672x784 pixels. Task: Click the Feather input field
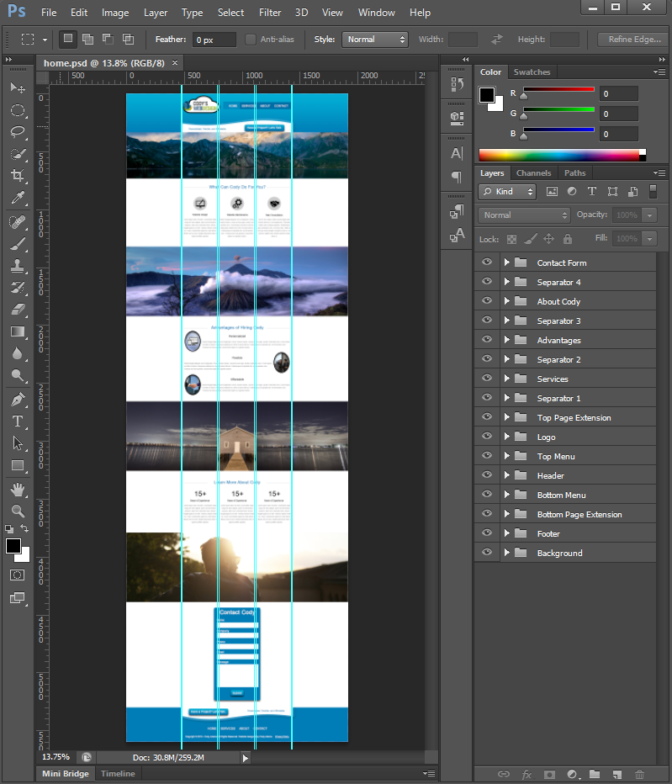pos(214,40)
